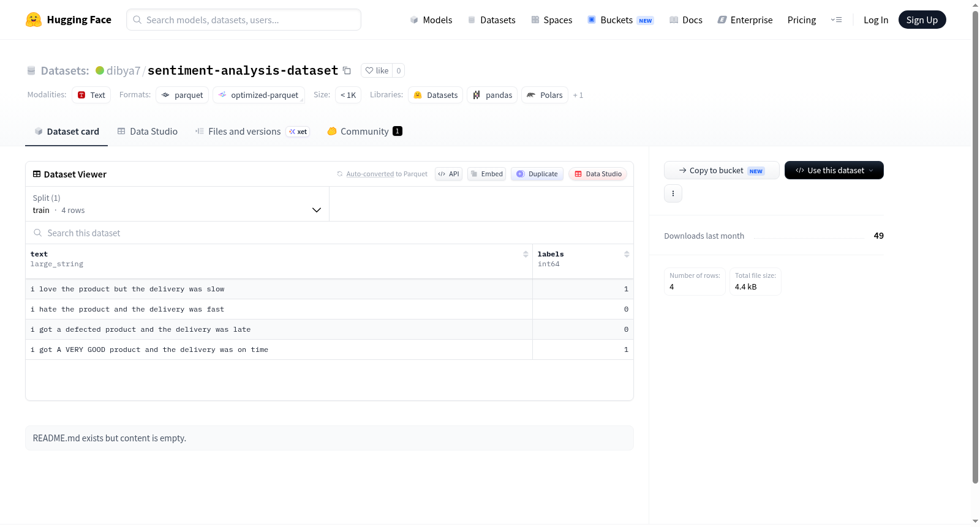Select row 'i hate the product and the delivery was fast'
980x527 pixels.
330,309
